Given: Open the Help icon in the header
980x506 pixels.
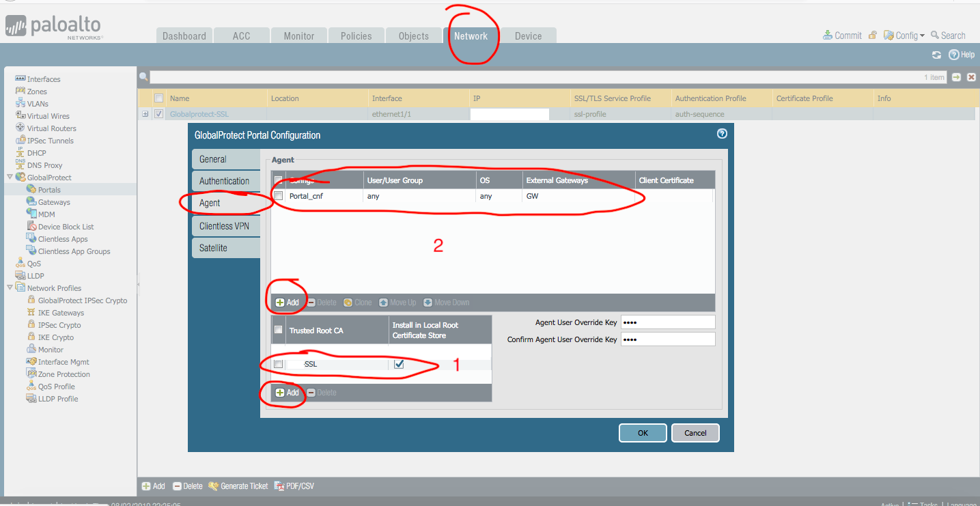Looking at the screenshot, I should pyautogui.click(x=954, y=55).
